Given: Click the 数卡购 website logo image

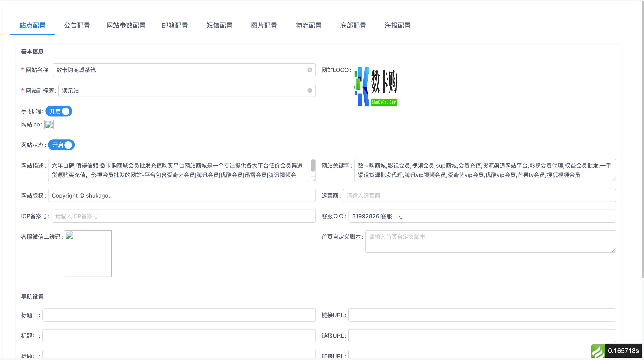Looking at the screenshot, I should [x=376, y=87].
